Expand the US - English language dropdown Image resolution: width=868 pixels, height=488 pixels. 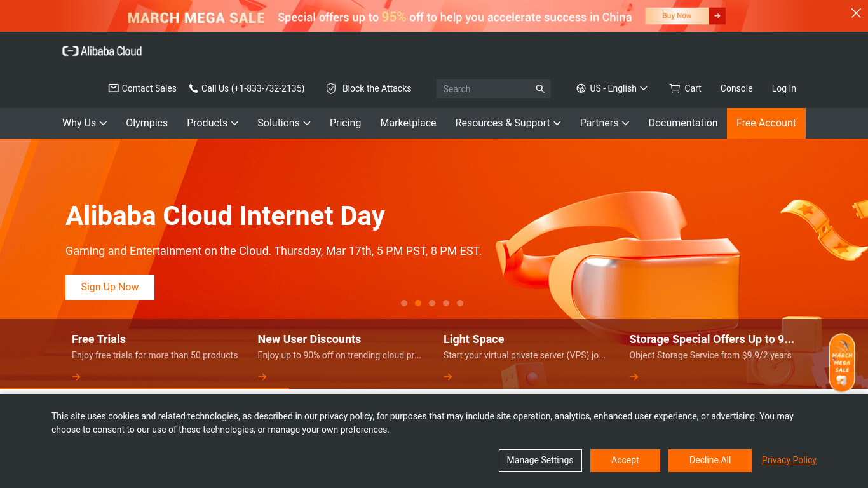(612, 88)
